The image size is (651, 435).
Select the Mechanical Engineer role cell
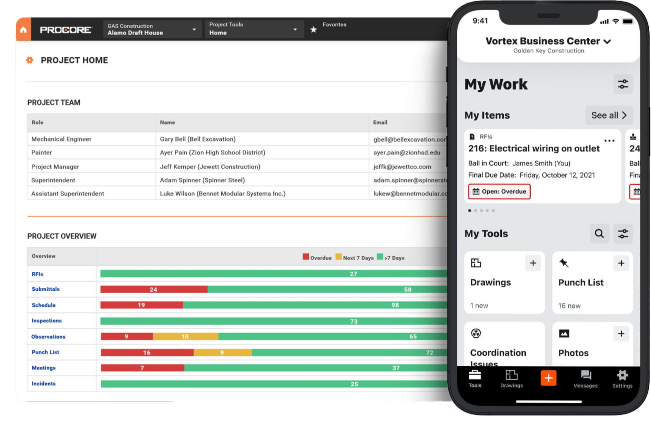(91, 139)
